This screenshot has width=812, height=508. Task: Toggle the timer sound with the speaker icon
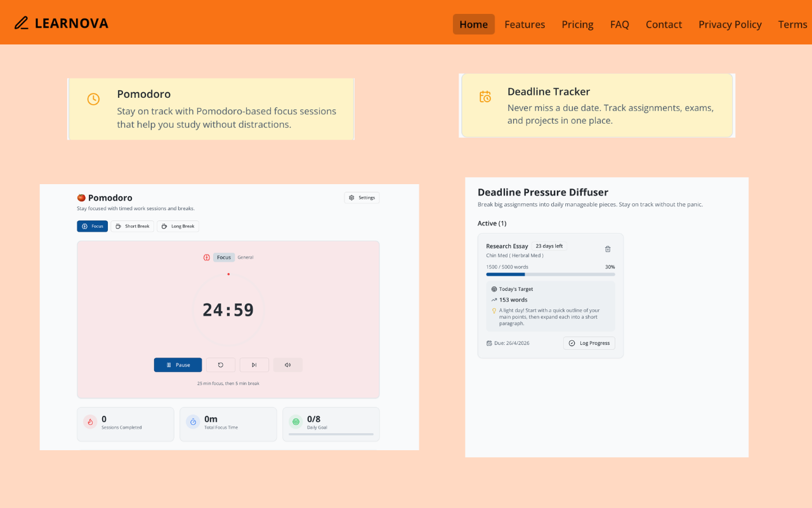(288, 364)
